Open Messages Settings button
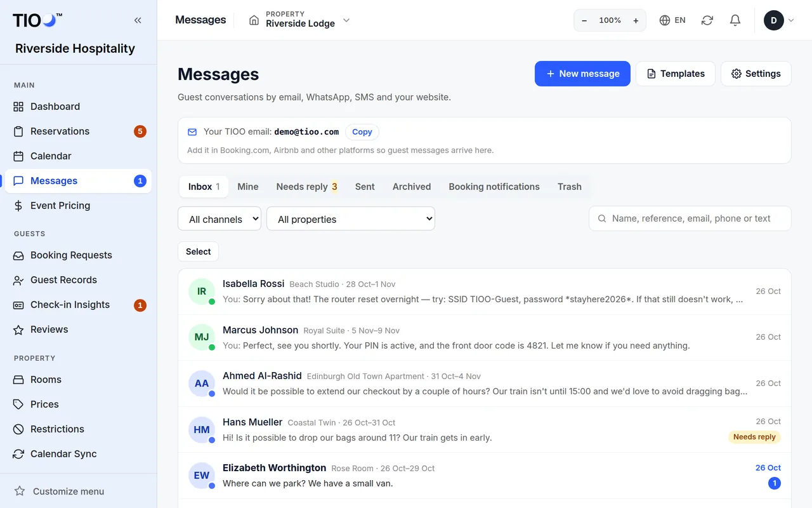This screenshot has width=812, height=508. pyautogui.click(x=756, y=74)
